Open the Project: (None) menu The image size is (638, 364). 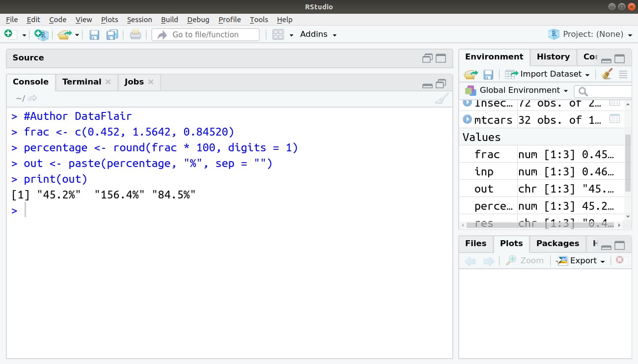point(592,34)
